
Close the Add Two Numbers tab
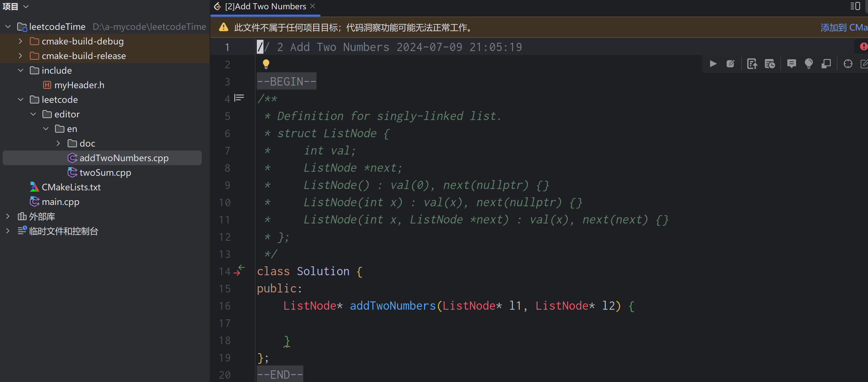click(x=312, y=6)
